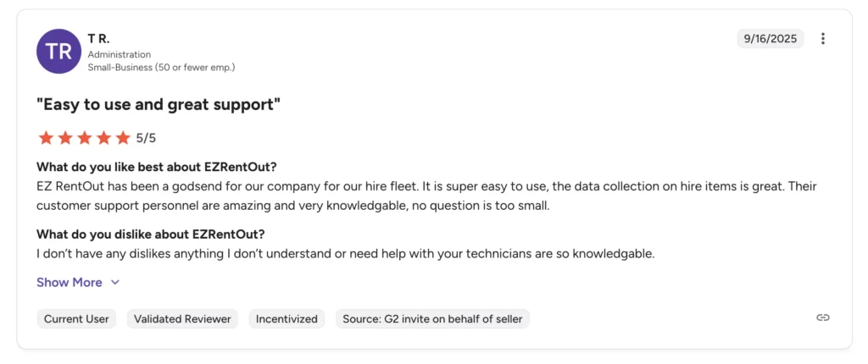Click the 9/16/2025 date badge
This screenshot has height=364, width=868.
[771, 39]
